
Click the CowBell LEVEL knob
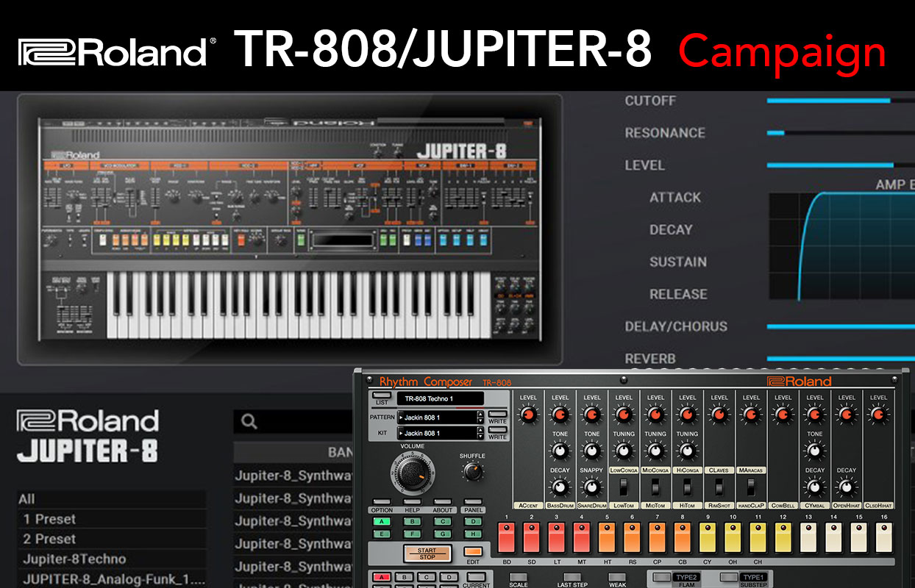pyautogui.click(x=783, y=415)
